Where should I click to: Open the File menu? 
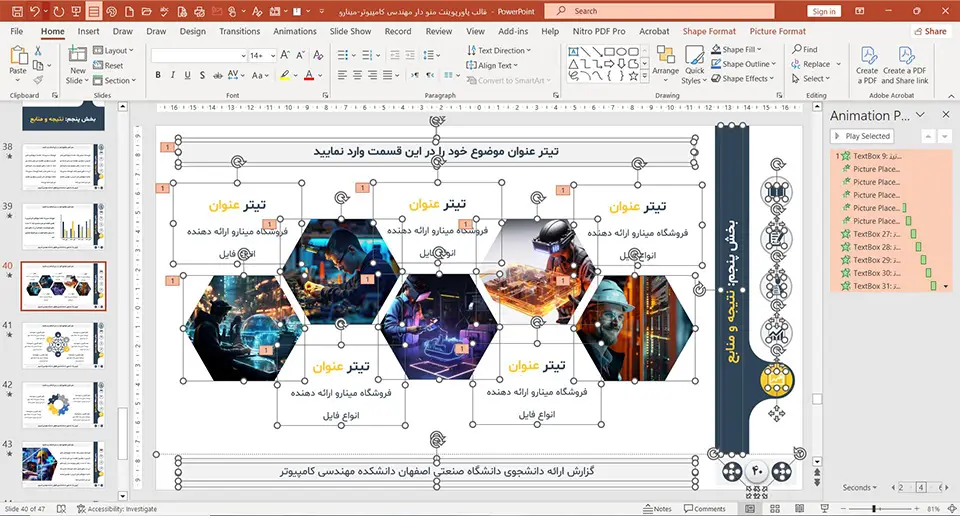coord(17,31)
